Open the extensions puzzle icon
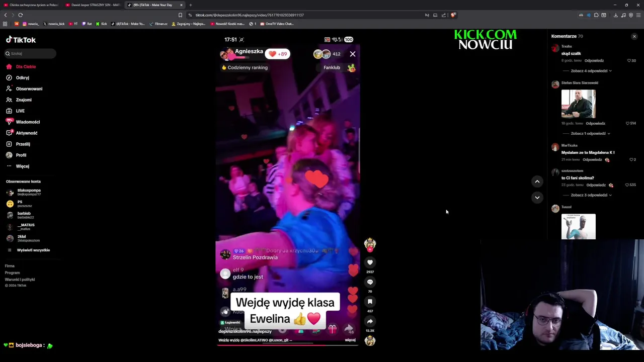 point(596,15)
